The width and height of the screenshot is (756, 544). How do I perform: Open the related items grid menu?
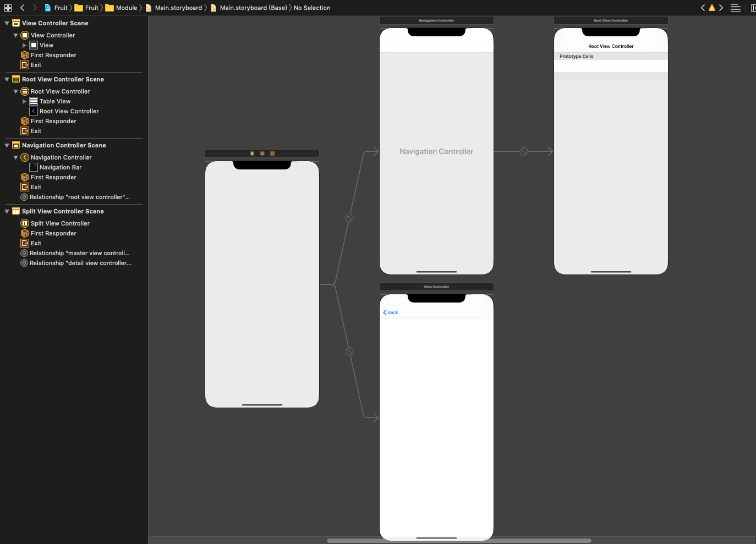[x=8, y=8]
